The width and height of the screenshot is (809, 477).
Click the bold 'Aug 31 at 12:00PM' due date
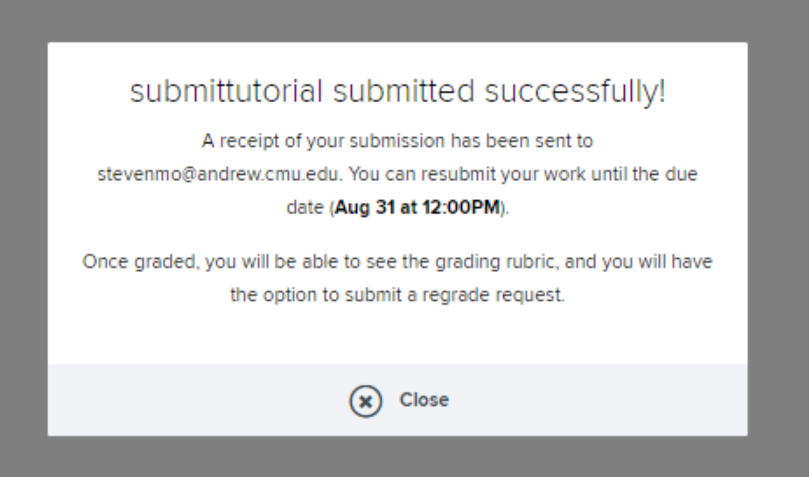[x=417, y=207]
